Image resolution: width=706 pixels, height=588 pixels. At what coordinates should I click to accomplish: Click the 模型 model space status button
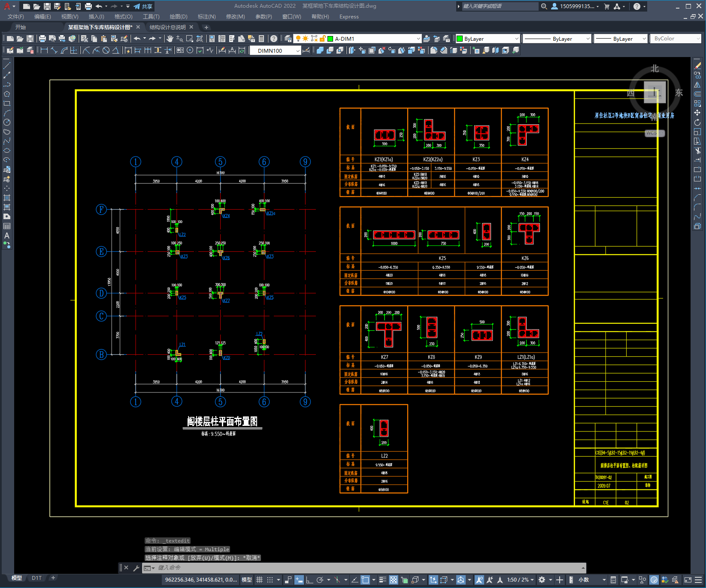pos(247,580)
